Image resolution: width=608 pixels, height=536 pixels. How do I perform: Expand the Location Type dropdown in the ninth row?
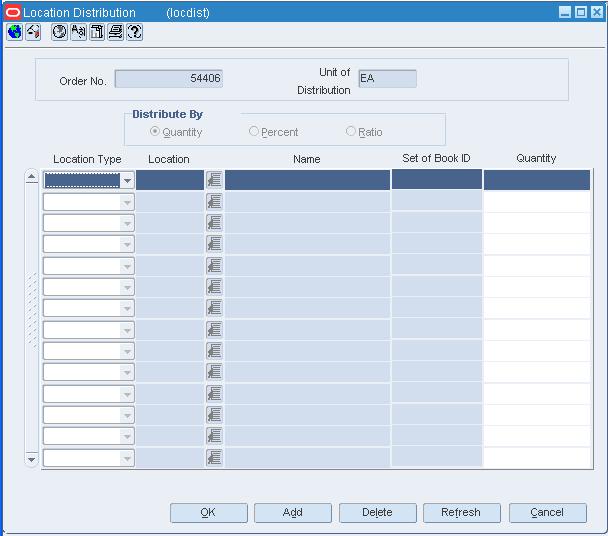(x=127, y=351)
